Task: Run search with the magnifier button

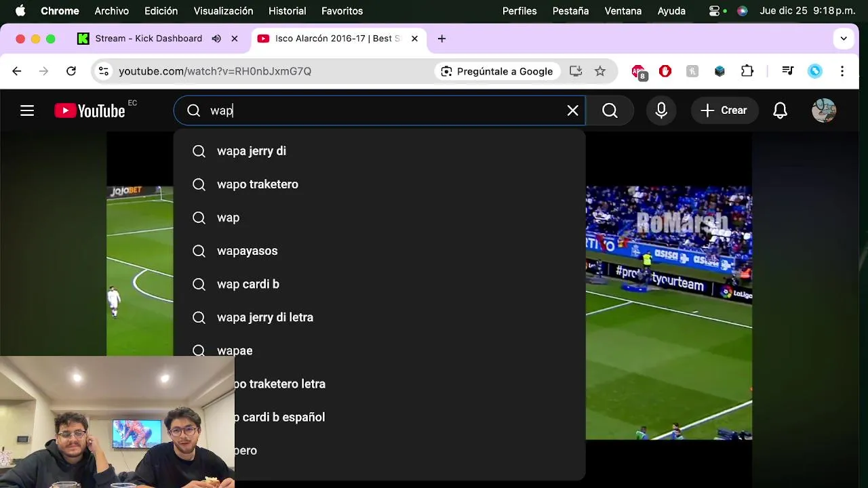Action: (x=610, y=110)
